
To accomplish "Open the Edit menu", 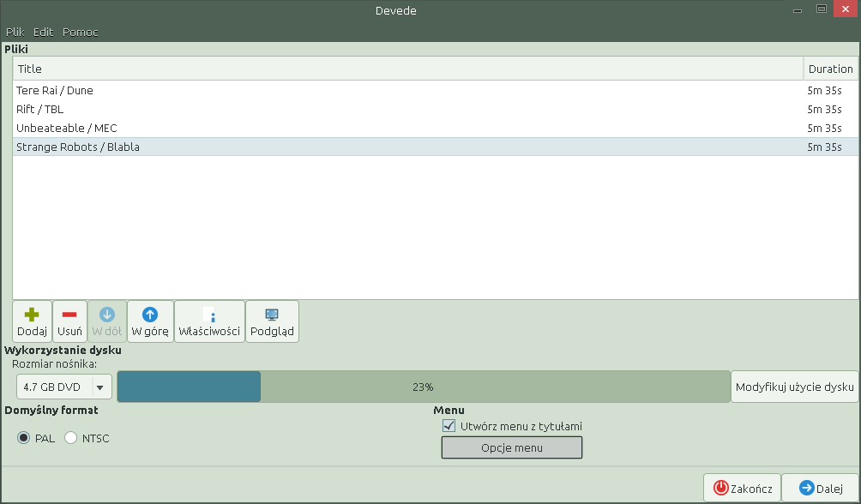I will click(x=44, y=33).
